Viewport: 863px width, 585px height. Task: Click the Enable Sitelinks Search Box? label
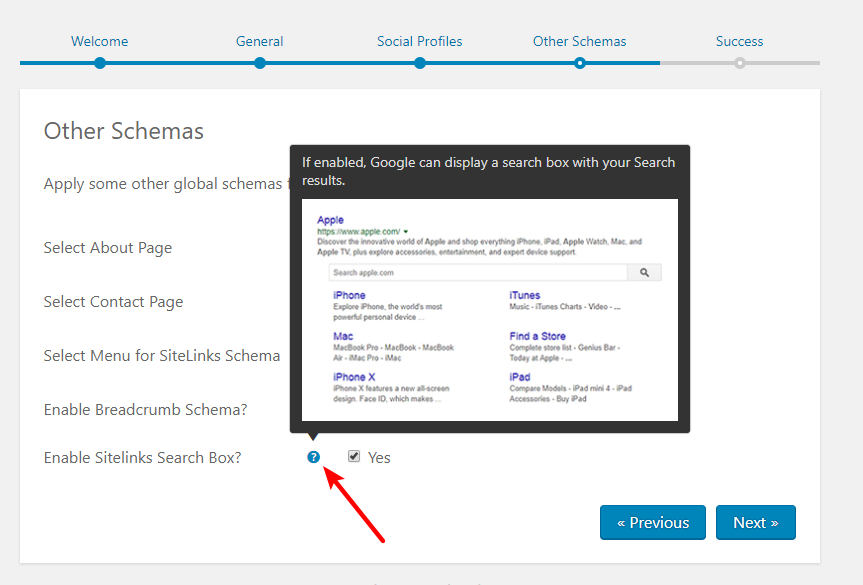coord(143,457)
